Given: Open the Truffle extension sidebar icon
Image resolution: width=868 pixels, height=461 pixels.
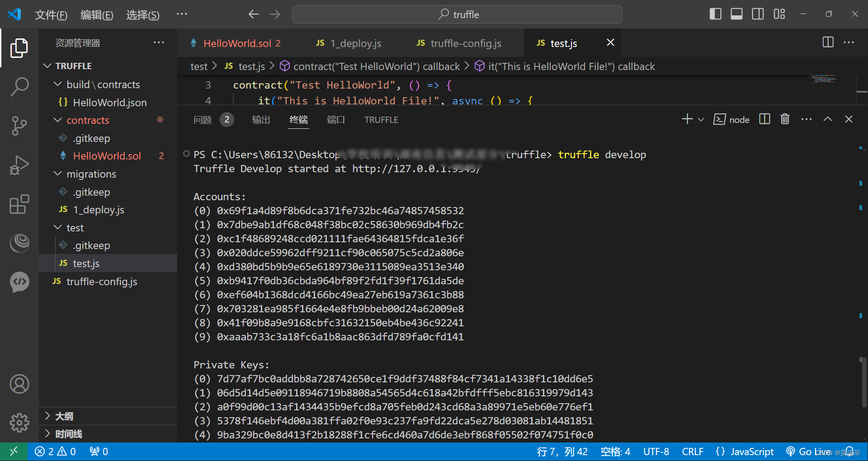Looking at the screenshot, I should coord(19,243).
